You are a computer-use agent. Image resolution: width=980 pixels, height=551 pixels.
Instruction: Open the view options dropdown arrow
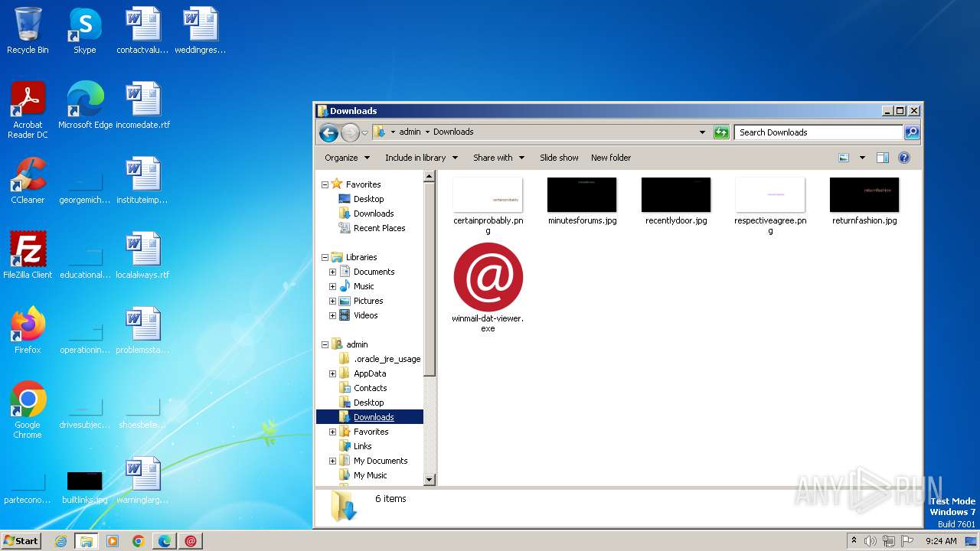tap(862, 158)
